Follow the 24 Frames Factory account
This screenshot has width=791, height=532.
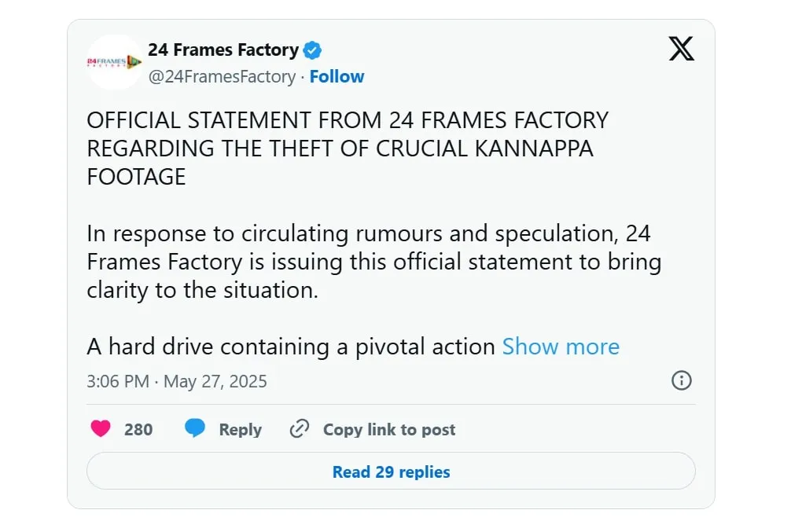pos(337,77)
